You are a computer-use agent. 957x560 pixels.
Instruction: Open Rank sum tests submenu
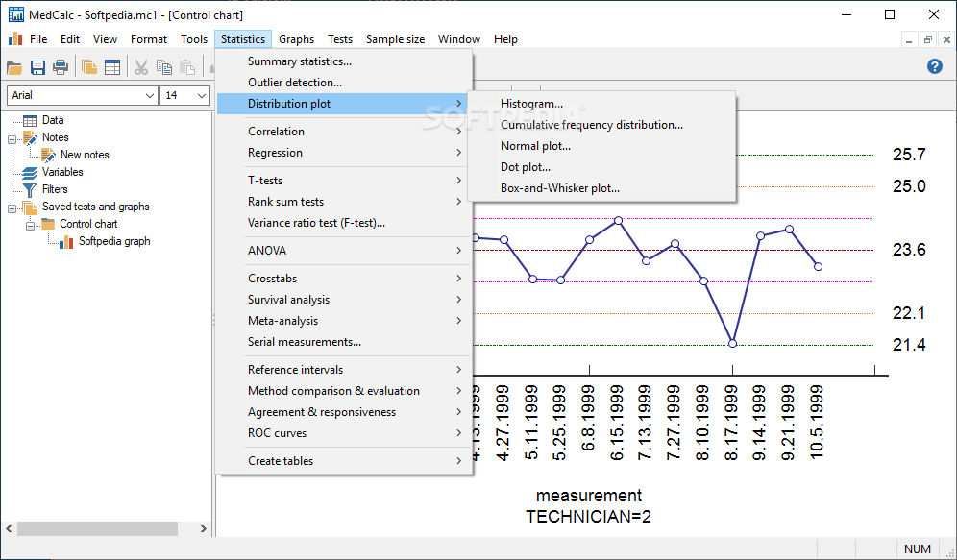coord(344,202)
